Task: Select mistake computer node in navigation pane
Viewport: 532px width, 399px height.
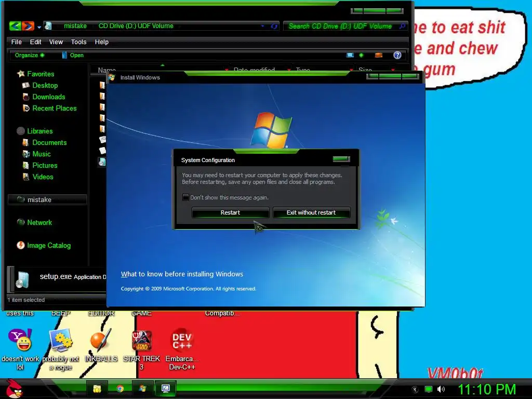Action: pos(47,200)
